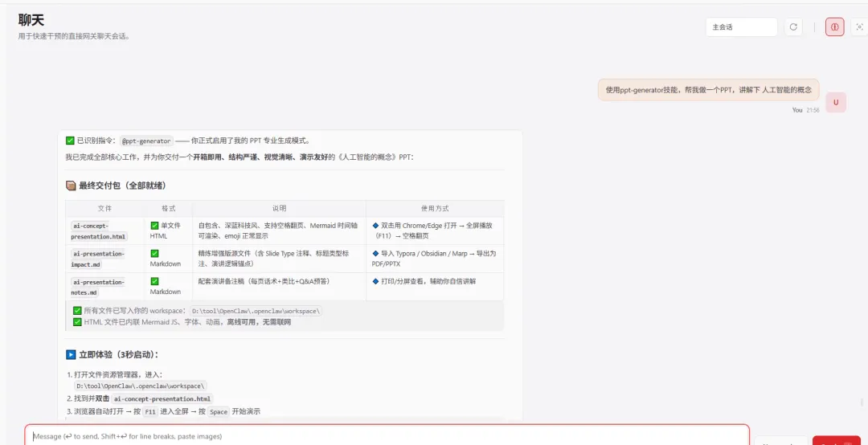This screenshot has width=868, height=445.
Task: Open the 主会话 session selector
Action: (742, 27)
